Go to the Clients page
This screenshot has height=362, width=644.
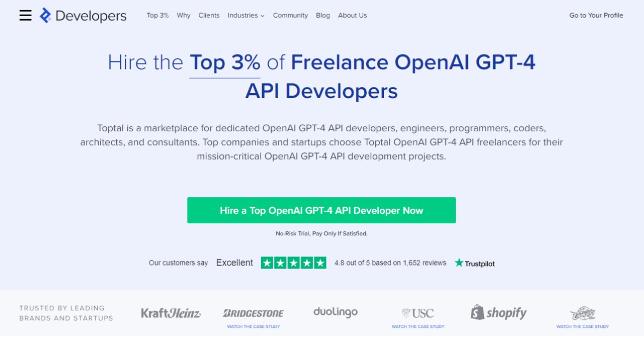point(209,16)
